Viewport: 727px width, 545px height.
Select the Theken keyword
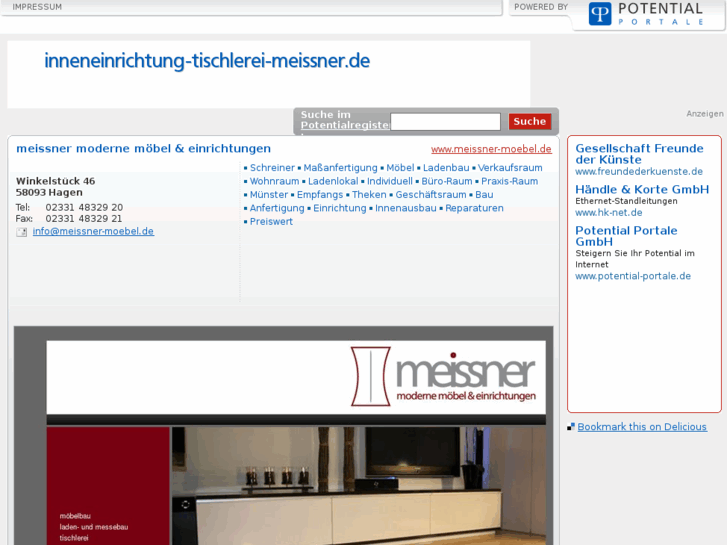pos(369,194)
